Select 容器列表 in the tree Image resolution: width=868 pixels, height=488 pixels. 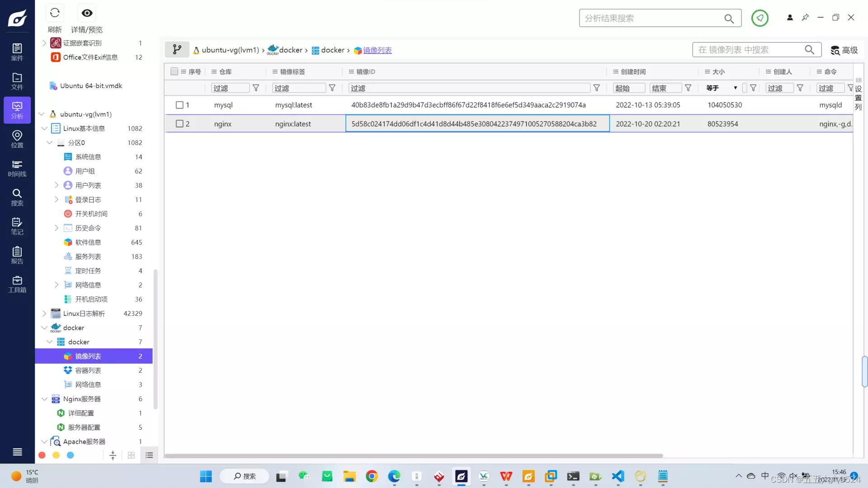[x=88, y=371]
